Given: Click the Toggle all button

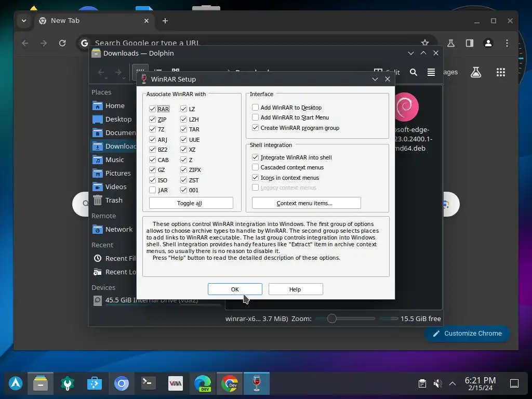Looking at the screenshot, I should (191, 203).
